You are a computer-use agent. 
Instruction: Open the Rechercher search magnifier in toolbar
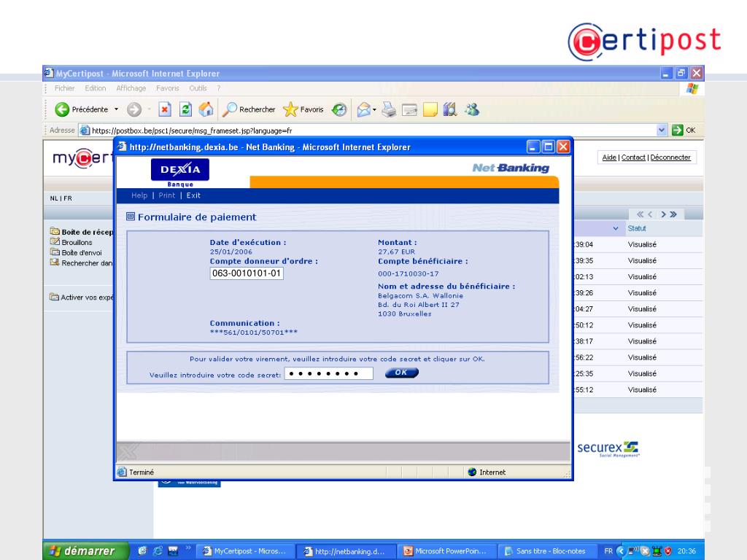(229, 109)
